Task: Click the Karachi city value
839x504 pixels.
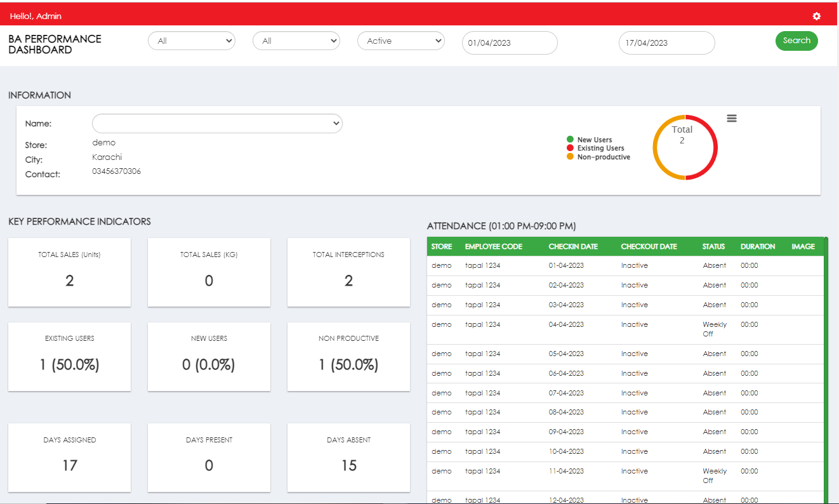Action: pyautogui.click(x=107, y=157)
